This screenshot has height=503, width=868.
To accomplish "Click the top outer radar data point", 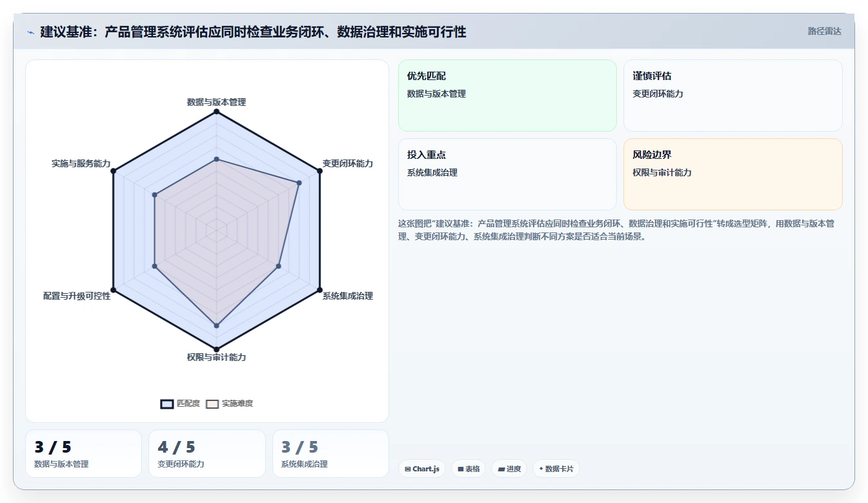I will pos(216,112).
